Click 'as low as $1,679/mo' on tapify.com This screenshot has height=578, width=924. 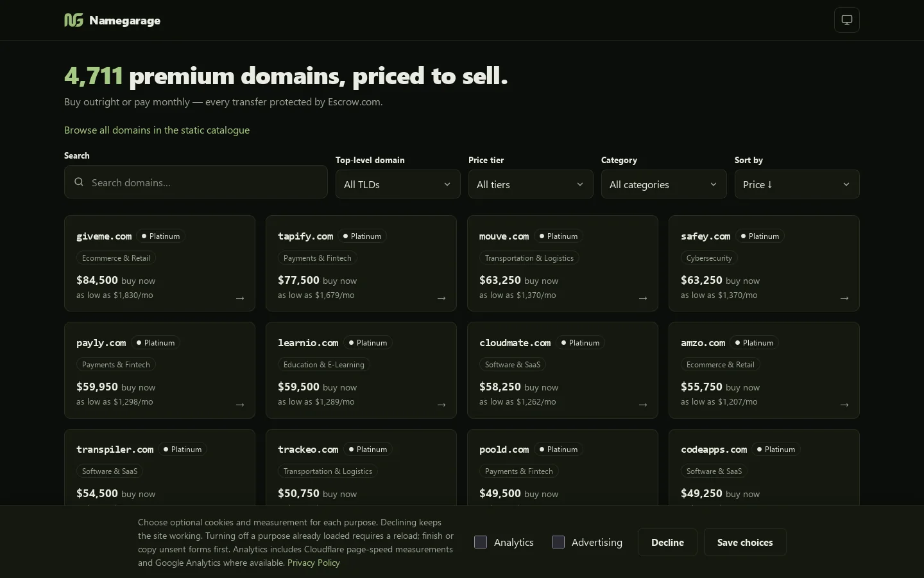(316, 295)
